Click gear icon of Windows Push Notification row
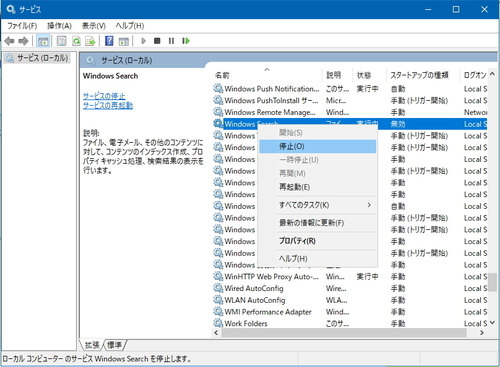The width and height of the screenshot is (500, 367). [x=218, y=88]
